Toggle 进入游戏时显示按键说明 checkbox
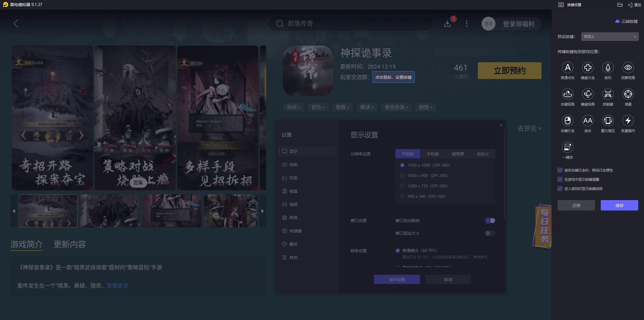 560,189
